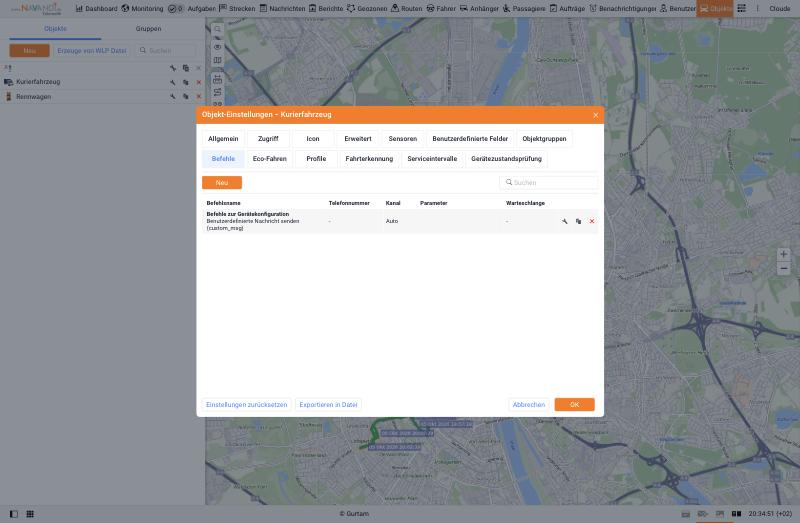Zoom in on the map
The width and height of the screenshot is (800, 523).
(783, 254)
